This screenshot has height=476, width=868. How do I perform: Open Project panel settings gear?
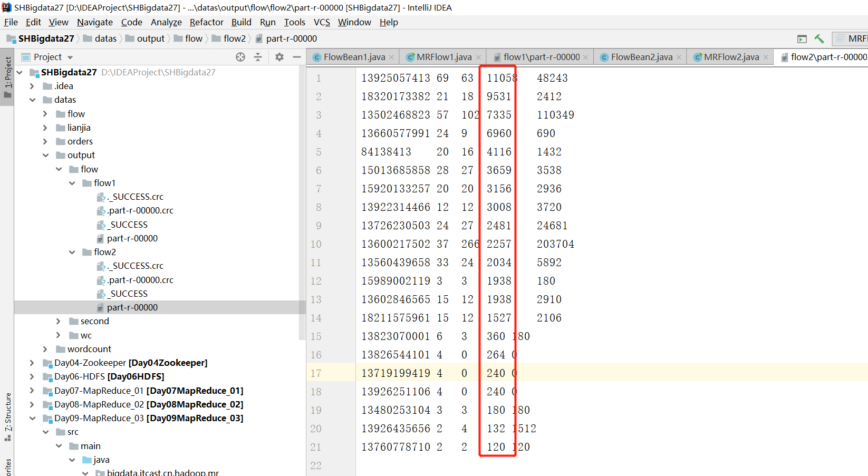coord(279,57)
